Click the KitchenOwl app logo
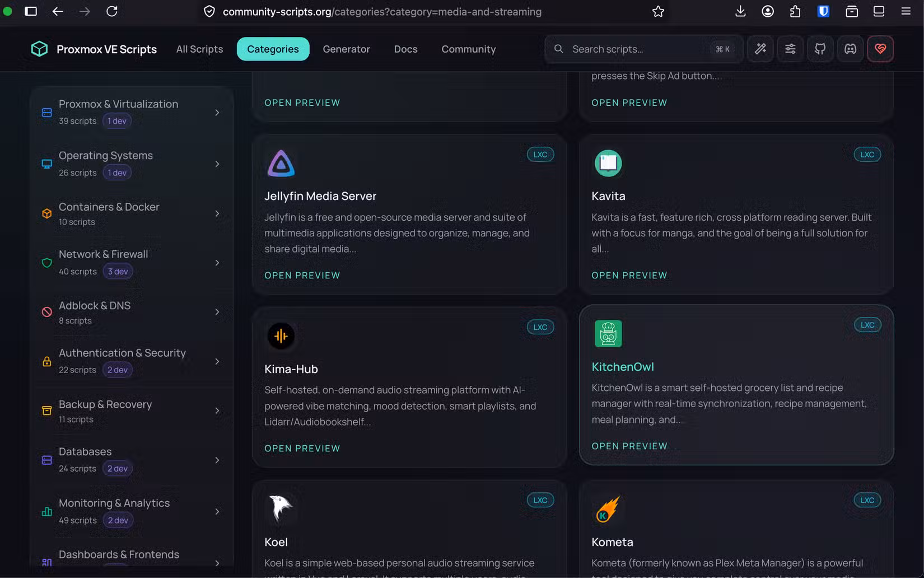The width and height of the screenshot is (924, 578). click(608, 334)
